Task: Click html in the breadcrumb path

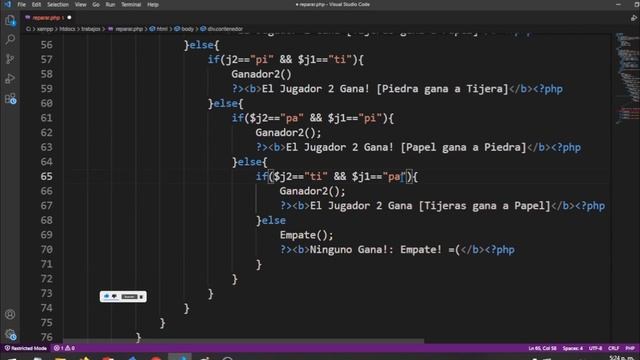Action: pos(162,29)
